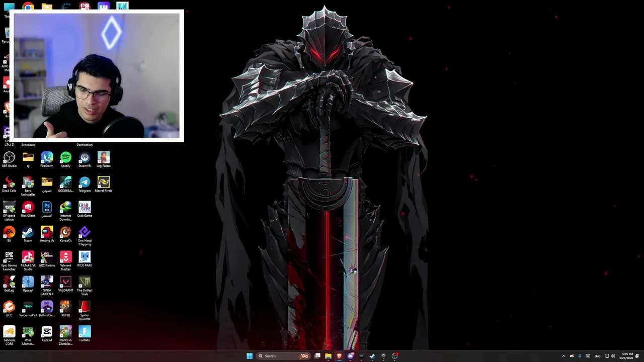This screenshot has height=362, width=644.
Task: Select the Fortnite desktop icon
Action: pyautogui.click(x=85, y=333)
